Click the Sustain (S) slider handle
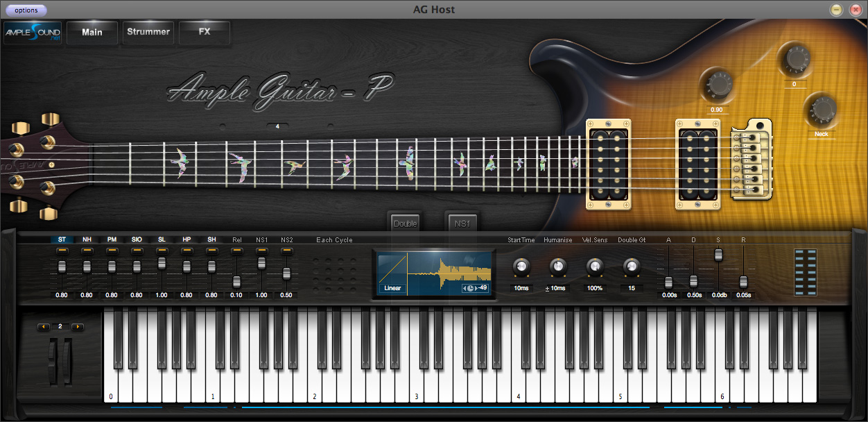868x422 pixels. click(x=718, y=255)
